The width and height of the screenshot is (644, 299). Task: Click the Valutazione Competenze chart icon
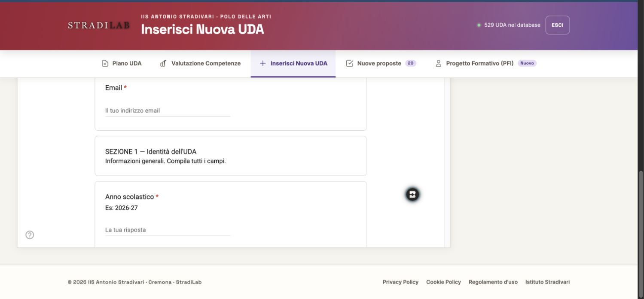tap(163, 63)
